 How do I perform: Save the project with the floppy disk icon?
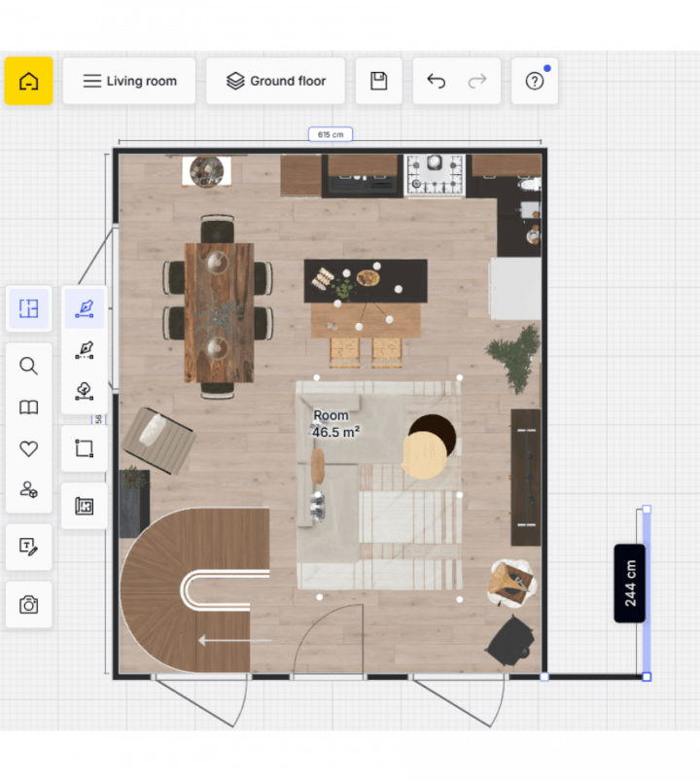[x=378, y=81]
